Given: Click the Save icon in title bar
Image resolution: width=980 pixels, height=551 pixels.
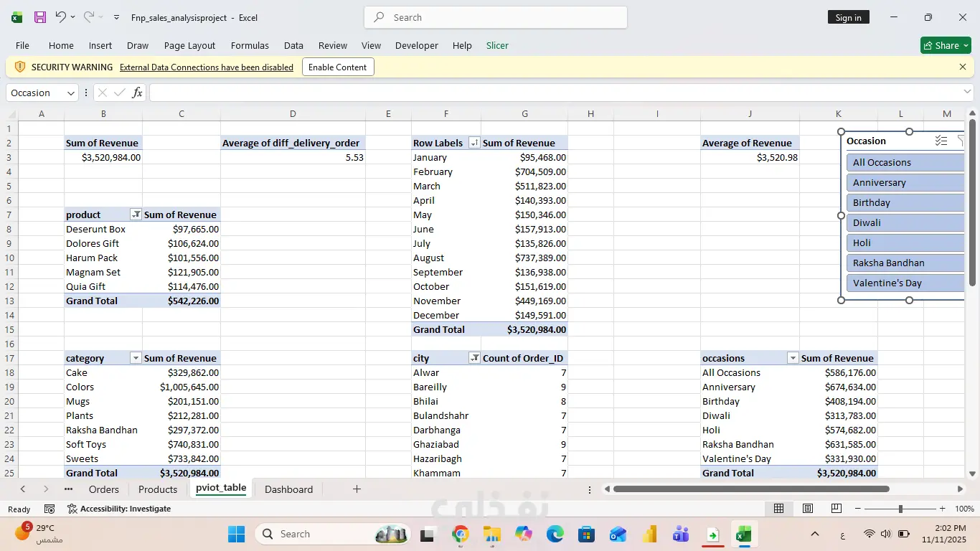Looking at the screenshot, I should [x=40, y=17].
